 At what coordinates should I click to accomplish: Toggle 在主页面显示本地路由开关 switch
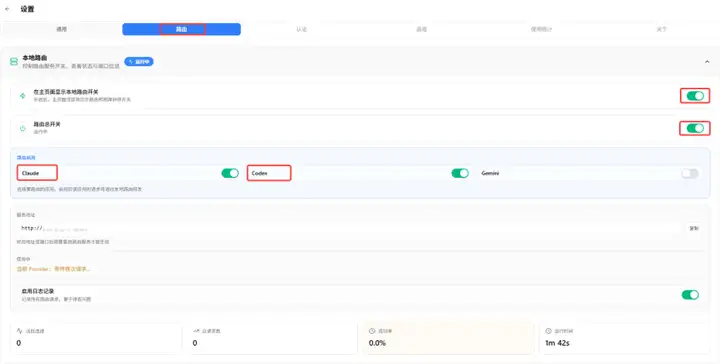[x=695, y=96]
